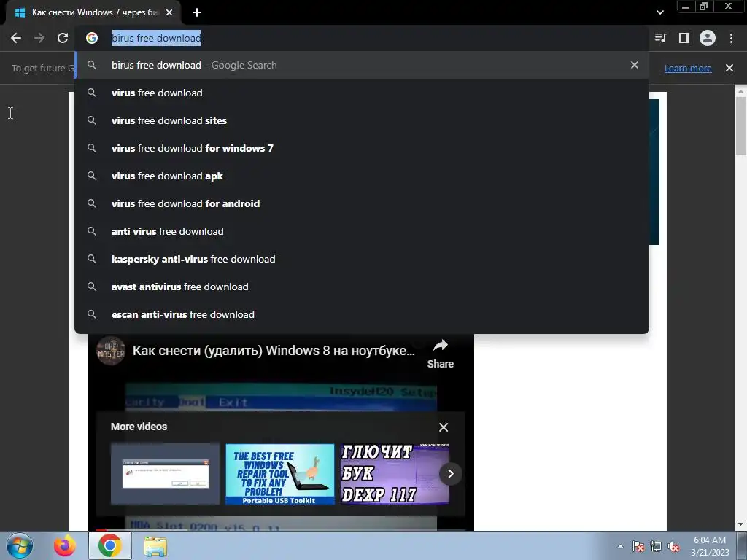Click the page vertical scrollbar thumb
The image size is (747, 560).
(740, 125)
